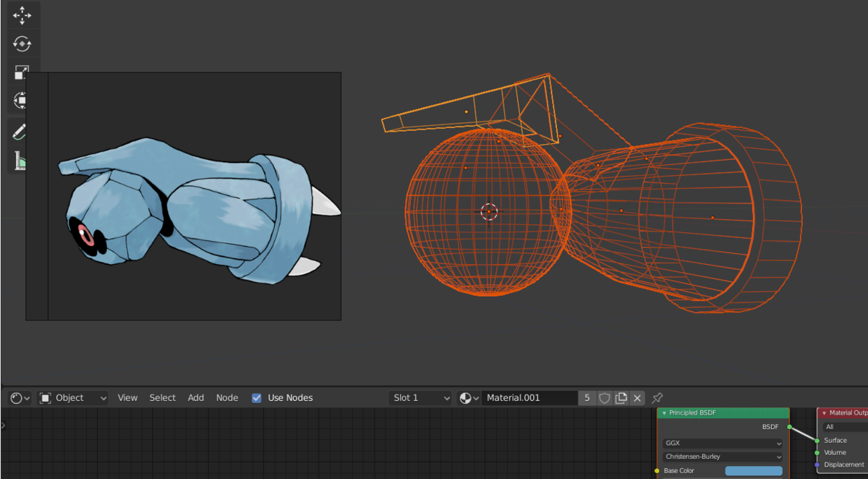Click the Material.001 name field

tap(529, 398)
